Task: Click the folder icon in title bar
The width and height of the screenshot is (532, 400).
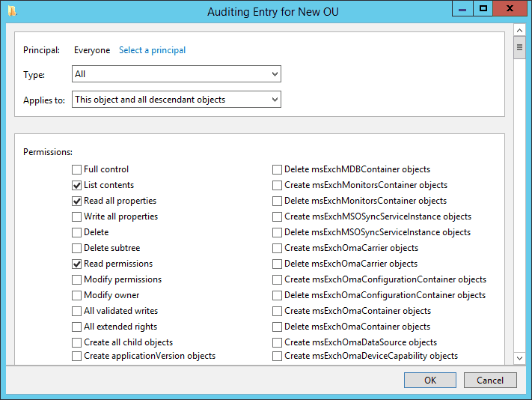Action: coord(12,11)
